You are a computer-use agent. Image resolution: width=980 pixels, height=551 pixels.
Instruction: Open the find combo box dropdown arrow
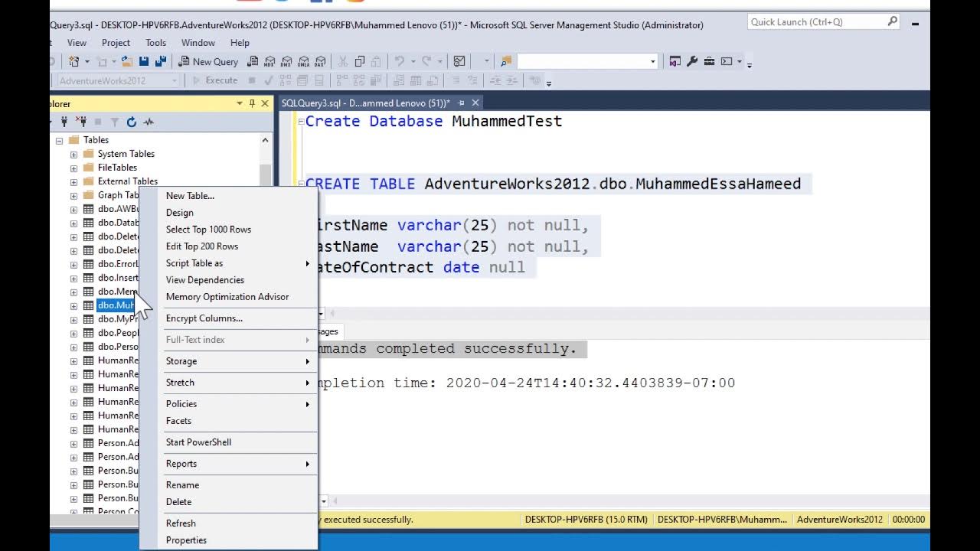click(x=652, y=61)
